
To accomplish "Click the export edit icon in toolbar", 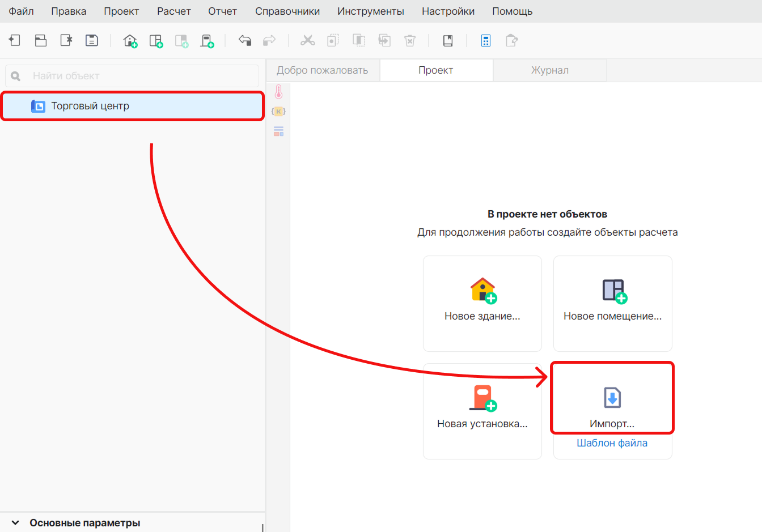I will tap(512, 40).
